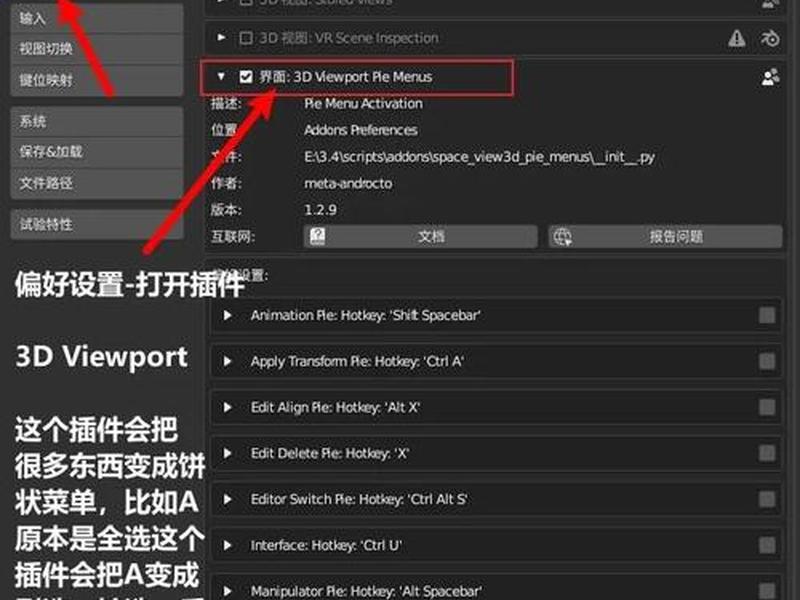Select the 系统 preferences section
The image size is (800, 600).
coord(96,121)
